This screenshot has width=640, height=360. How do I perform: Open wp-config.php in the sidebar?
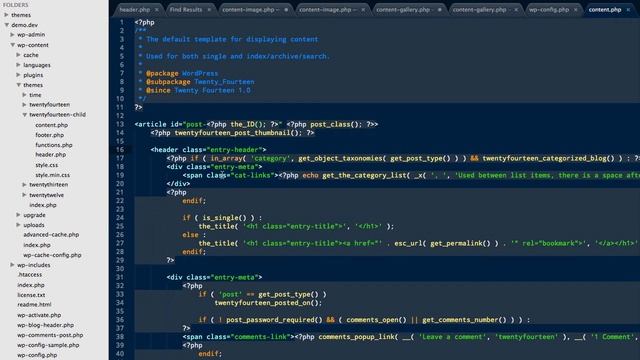[37, 355]
